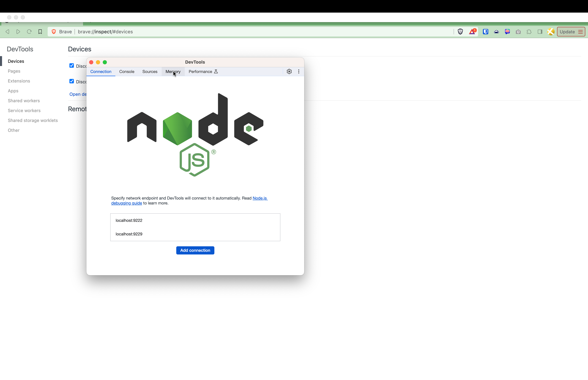The image size is (588, 380).
Task: Go back with browser back arrow
Action: [7, 32]
